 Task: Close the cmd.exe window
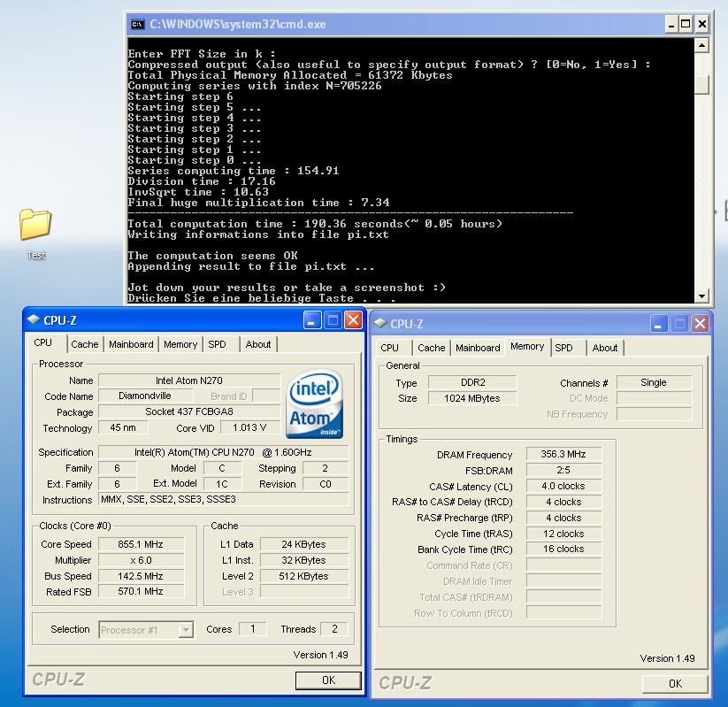tap(702, 24)
